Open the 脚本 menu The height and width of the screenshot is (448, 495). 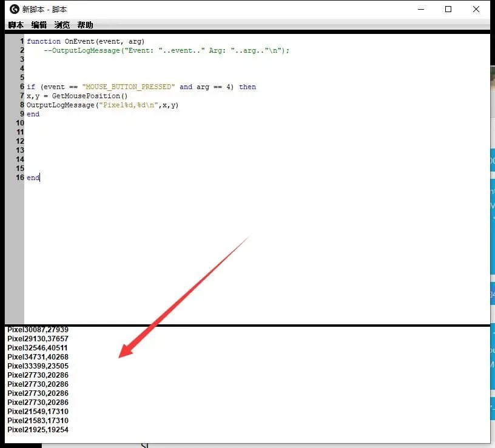pyautogui.click(x=16, y=25)
